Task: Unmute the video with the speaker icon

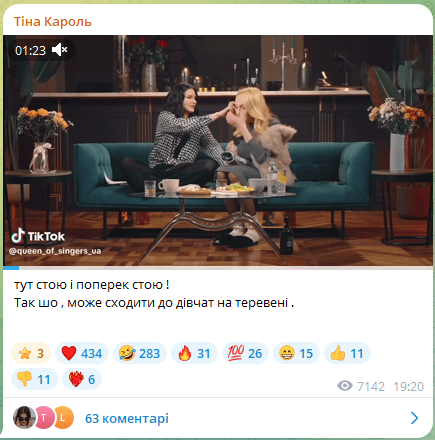Action: tap(60, 50)
